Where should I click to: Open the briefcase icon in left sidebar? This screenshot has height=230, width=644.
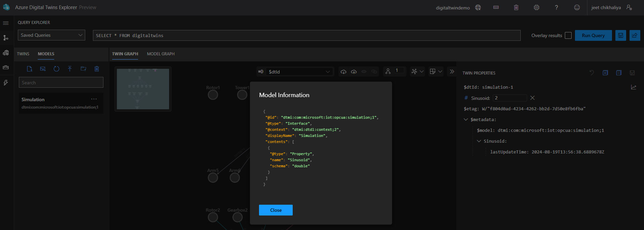[6, 67]
